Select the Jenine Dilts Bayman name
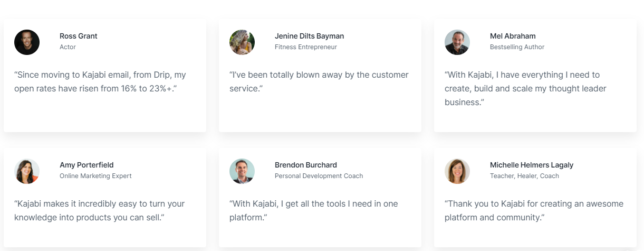Viewport: 644px width, 251px height. click(309, 36)
